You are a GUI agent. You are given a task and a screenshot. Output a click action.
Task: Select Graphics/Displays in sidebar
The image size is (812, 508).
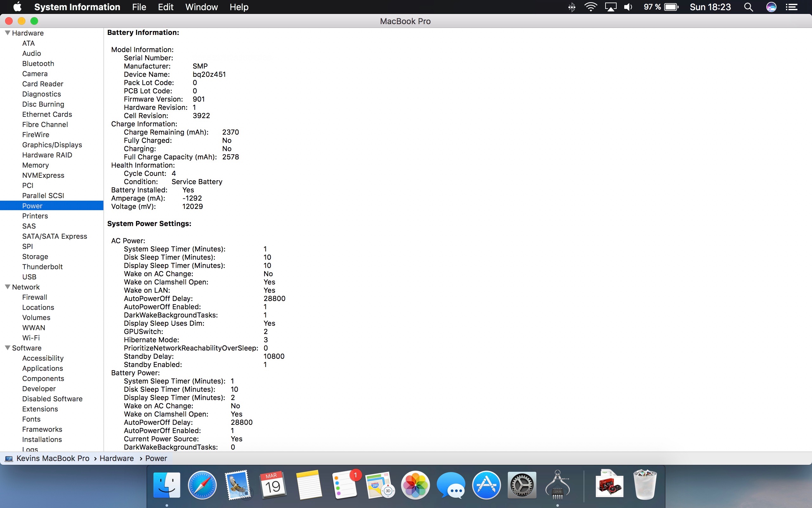coord(52,145)
